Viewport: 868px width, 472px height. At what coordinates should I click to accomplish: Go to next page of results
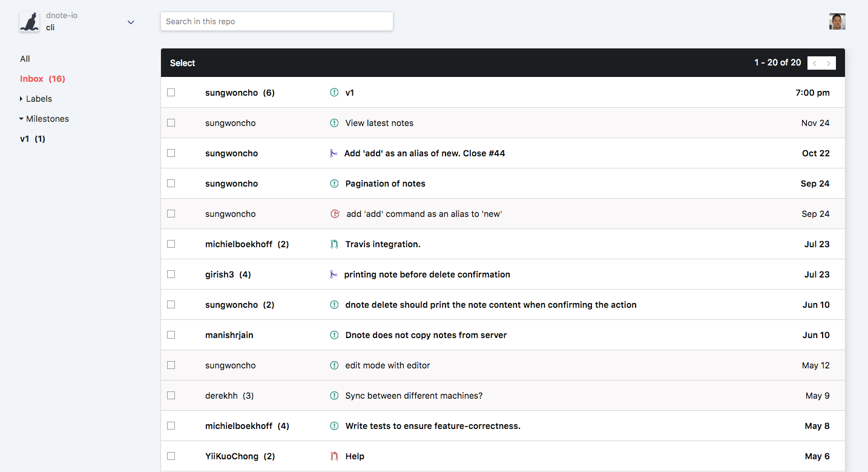829,63
